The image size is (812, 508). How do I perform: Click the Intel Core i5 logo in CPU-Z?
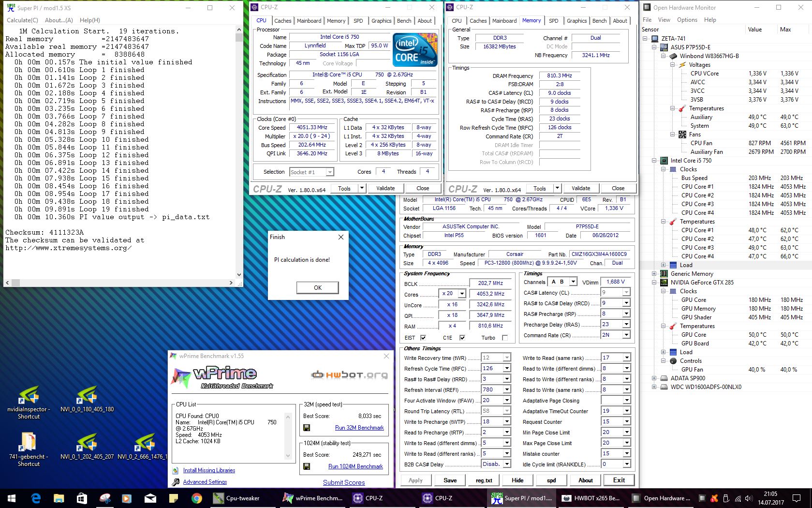click(x=415, y=50)
